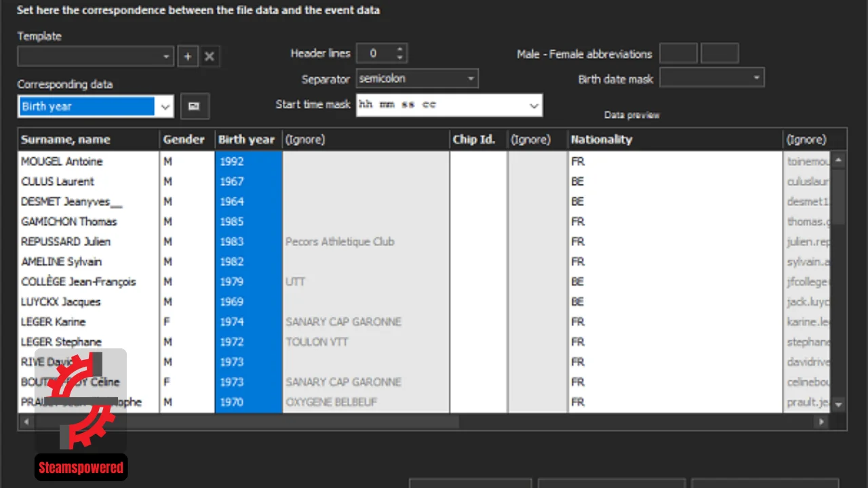Click the vertical scrollbar up arrow
Viewport: 868px width, 488px height.
839,161
